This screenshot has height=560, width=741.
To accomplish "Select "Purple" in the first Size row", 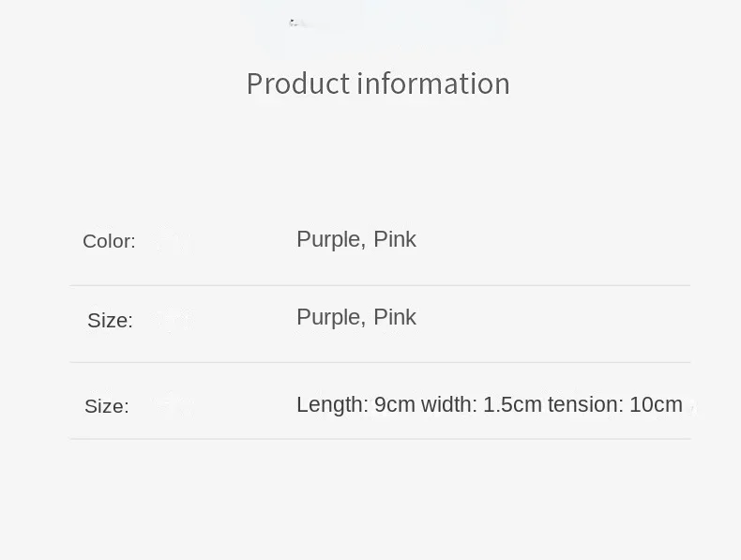I will click(328, 317).
